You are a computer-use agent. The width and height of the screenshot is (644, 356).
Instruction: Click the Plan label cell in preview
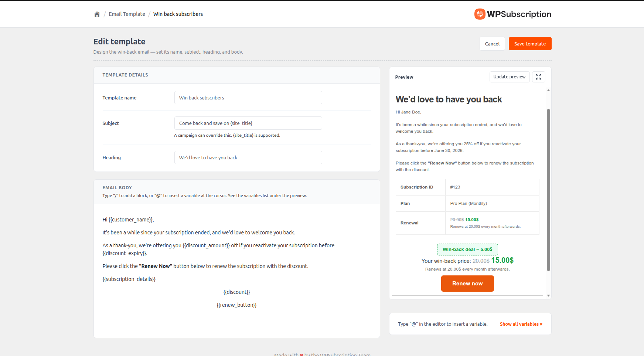click(x=420, y=203)
